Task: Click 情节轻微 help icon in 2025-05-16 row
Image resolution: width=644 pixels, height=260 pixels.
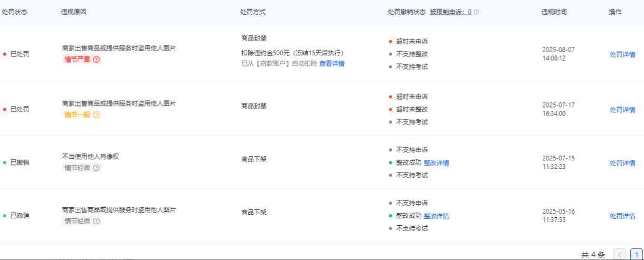Action: point(96,222)
